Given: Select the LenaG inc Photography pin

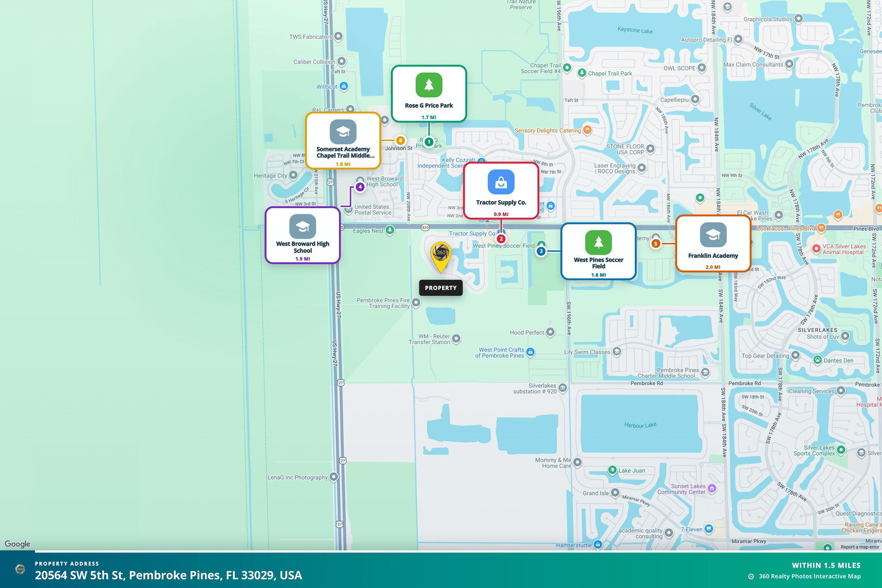Looking at the screenshot, I should coord(333,477).
